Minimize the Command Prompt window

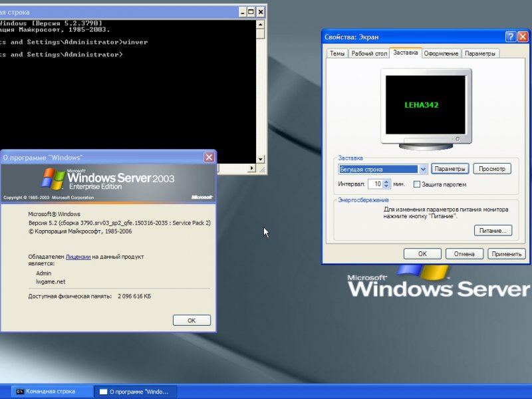pyautogui.click(x=243, y=13)
